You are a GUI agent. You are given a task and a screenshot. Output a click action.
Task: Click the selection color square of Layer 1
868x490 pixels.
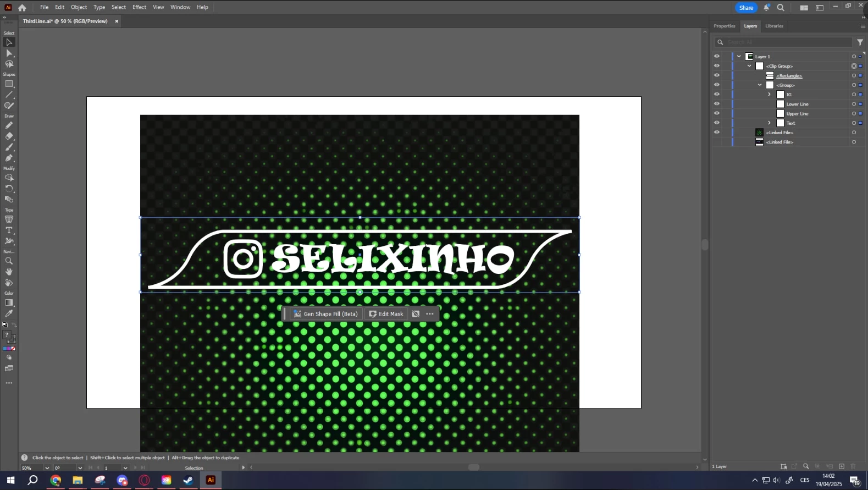[x=860, y=57]
